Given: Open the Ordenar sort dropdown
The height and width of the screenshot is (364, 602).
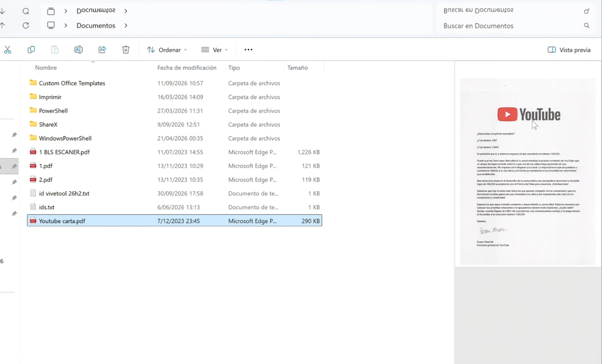Looking at the screenshot, I should [167, 50].
